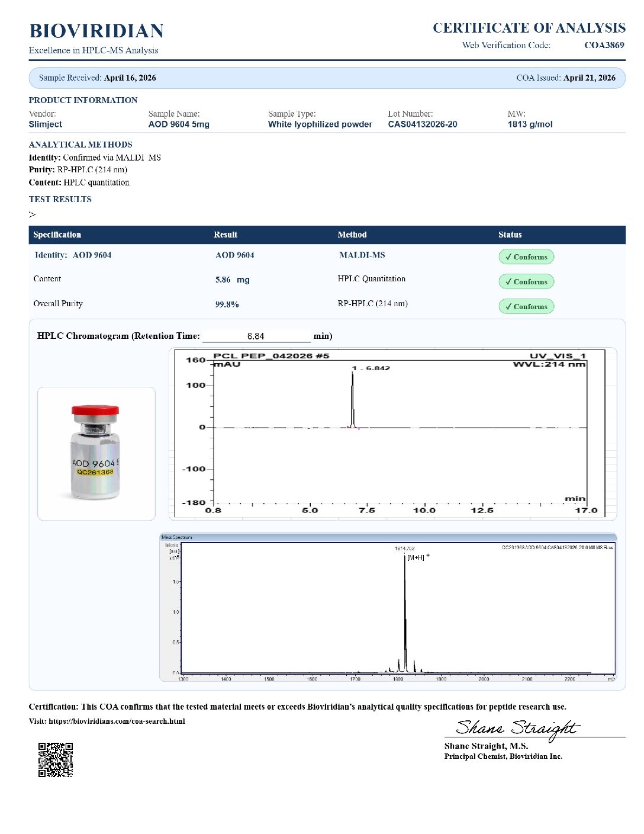Select molecular weight 1813 g/mol
Screen dimensions: 644x834
[x=530, y=124]
